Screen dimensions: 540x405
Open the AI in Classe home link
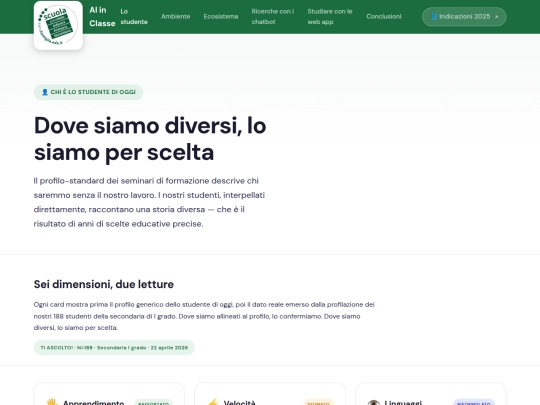(x=102, y=17)
